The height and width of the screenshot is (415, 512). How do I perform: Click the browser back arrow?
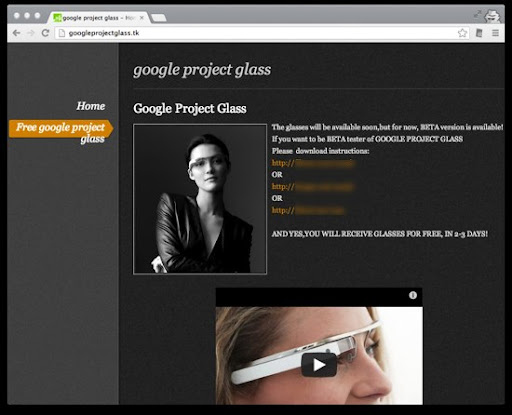tap(16, 33)
